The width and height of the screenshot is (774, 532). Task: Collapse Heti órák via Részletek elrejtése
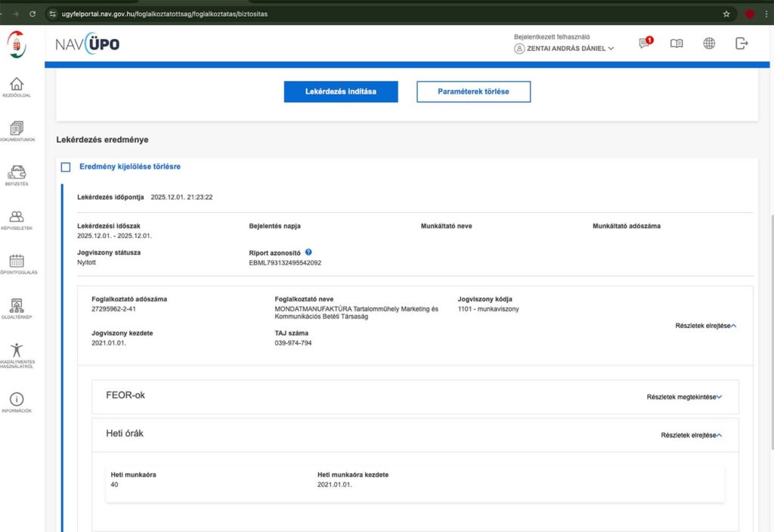(691, 435)
